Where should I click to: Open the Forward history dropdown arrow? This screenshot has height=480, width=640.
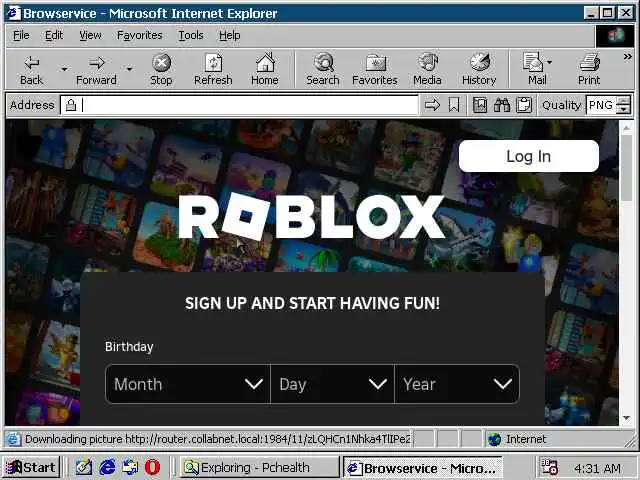pyautogui.click(x=129, y=69)
